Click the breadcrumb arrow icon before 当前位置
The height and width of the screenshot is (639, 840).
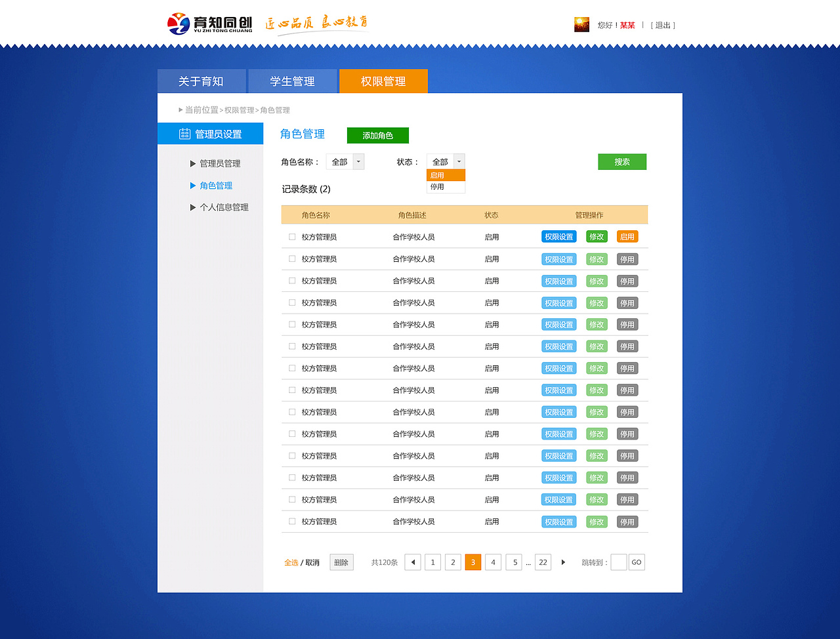tap(180, 110)
